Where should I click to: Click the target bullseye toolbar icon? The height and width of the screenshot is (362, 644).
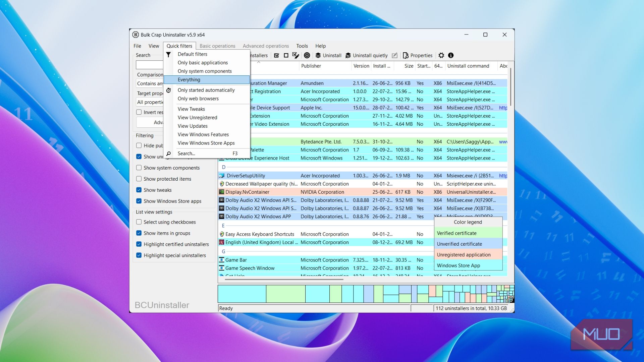(x=307, y=56)
